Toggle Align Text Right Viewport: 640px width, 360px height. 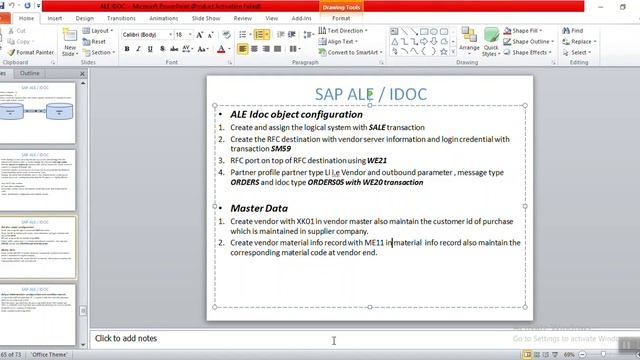(x=266, y=49)
